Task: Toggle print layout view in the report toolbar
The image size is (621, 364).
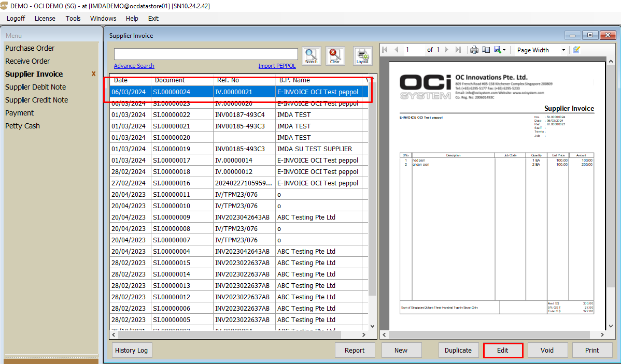Action: tap(486, 50)
